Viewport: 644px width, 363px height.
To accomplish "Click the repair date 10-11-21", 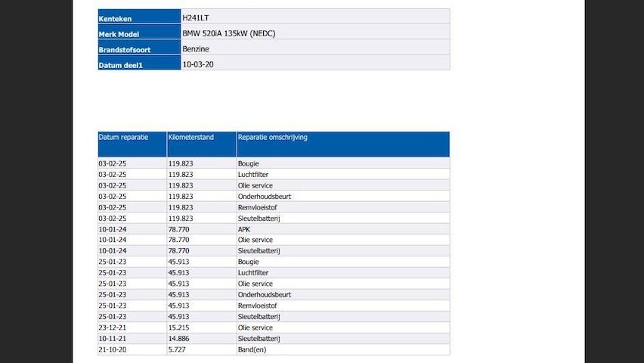I will point(112,339).
